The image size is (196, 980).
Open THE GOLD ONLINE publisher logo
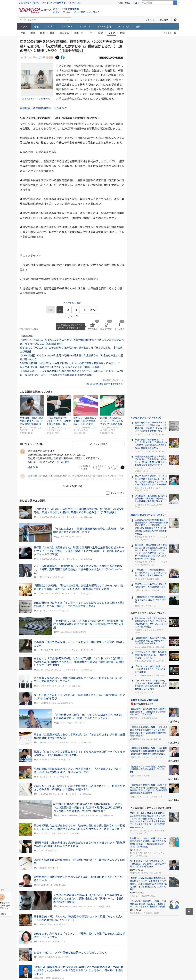pos(110,57)
